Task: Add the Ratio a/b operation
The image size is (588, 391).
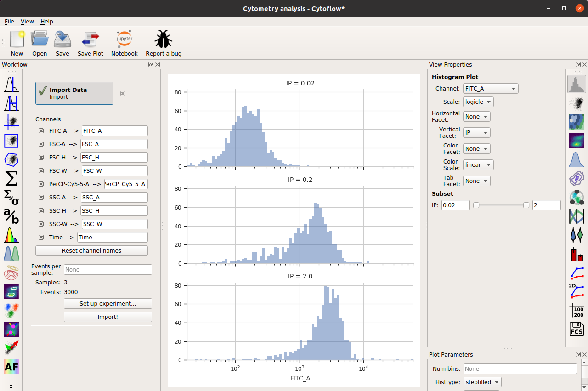Action: (11, 215)
